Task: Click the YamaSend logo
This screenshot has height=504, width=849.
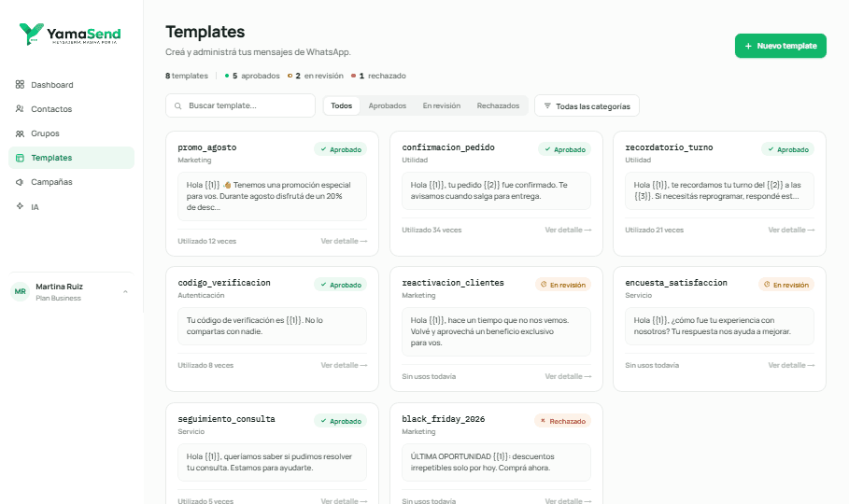Action: (x=70, y=35)
